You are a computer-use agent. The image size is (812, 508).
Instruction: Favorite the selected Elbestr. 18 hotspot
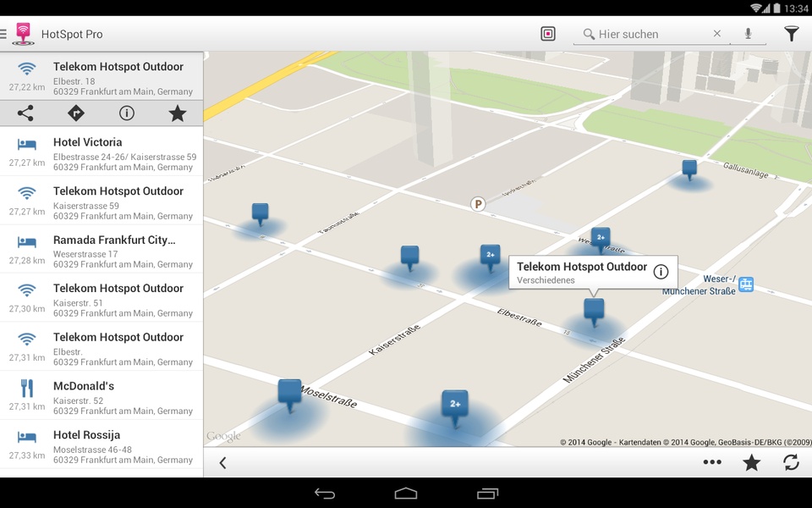(x=178, y=113)
